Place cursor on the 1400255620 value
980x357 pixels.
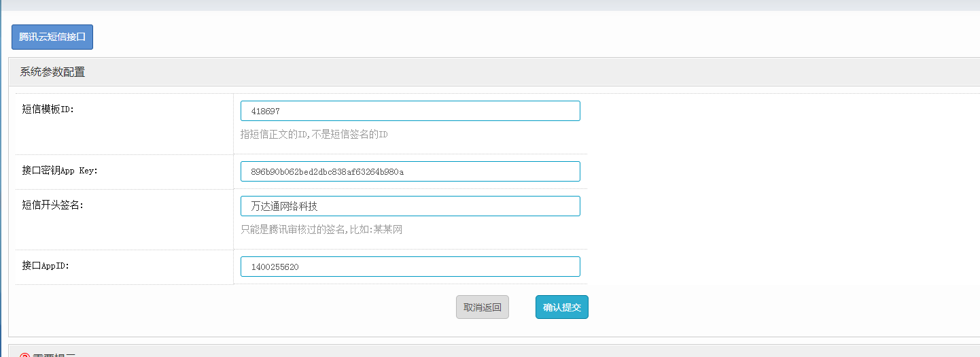coord(275,267)
